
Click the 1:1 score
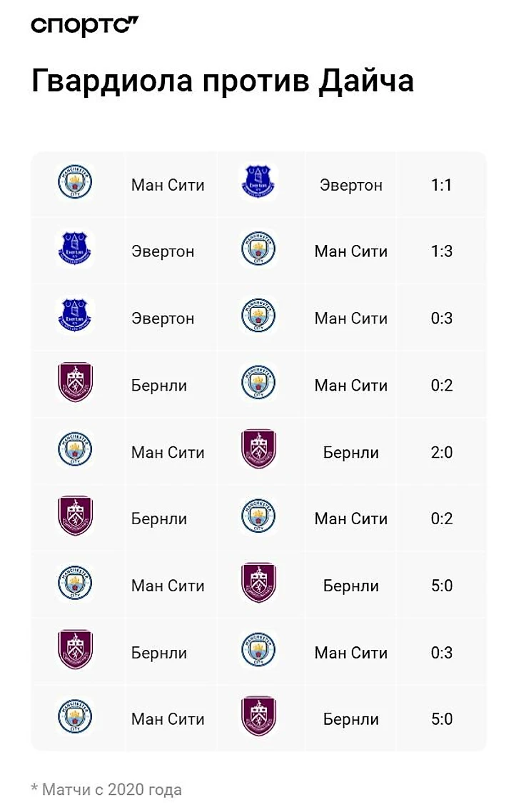click(x=442, y=185)
